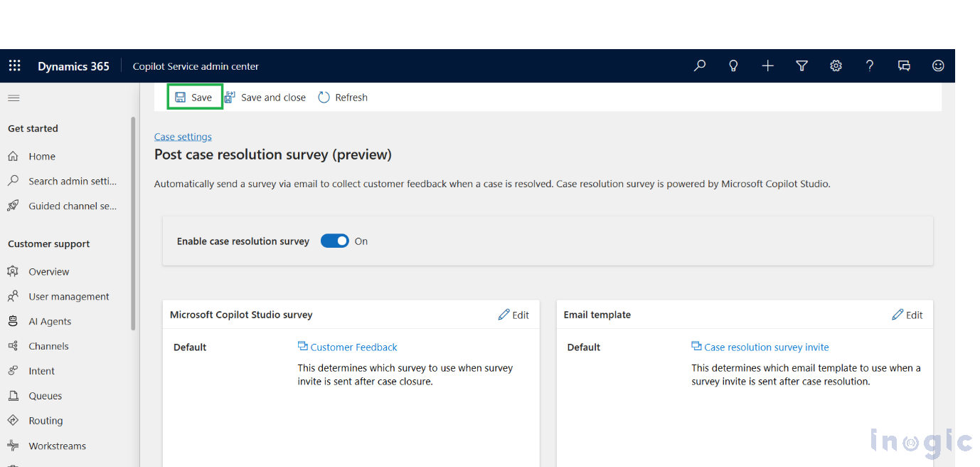This screenshot has height=467, width=980.
Task: Open the Dynamics 365 app launcher grid
Action: coord(14,66)
